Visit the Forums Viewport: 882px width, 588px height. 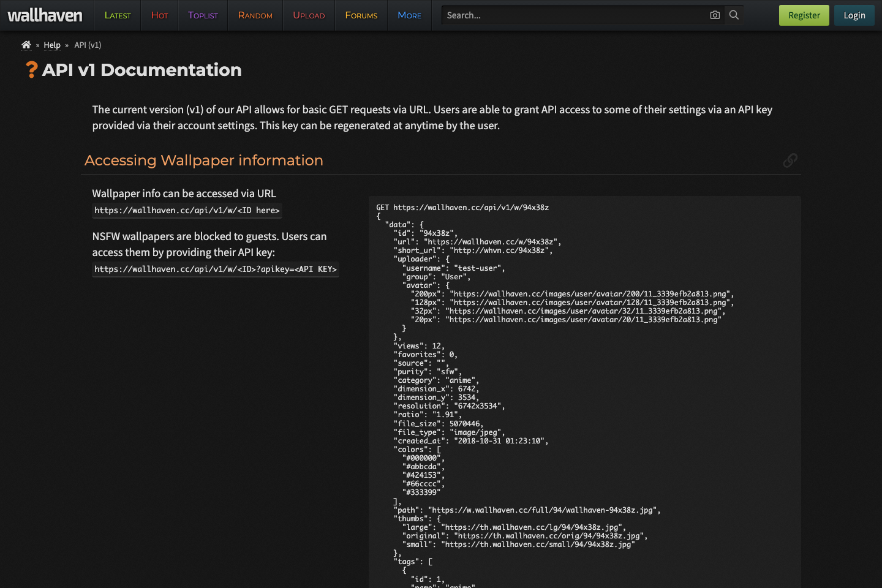click(x=361, y=15)
